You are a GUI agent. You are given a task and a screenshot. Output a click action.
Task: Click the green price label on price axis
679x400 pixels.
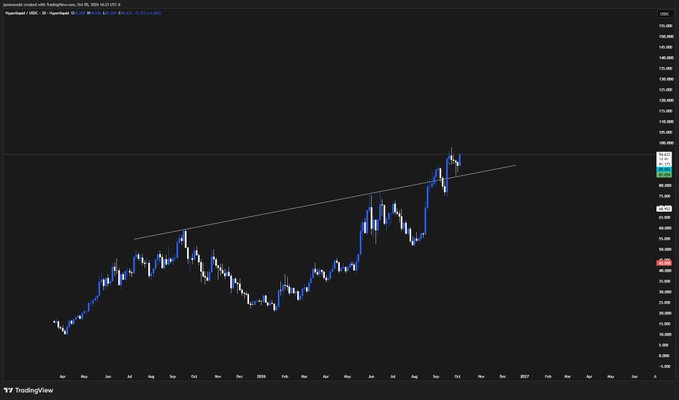tap(664, 175)
